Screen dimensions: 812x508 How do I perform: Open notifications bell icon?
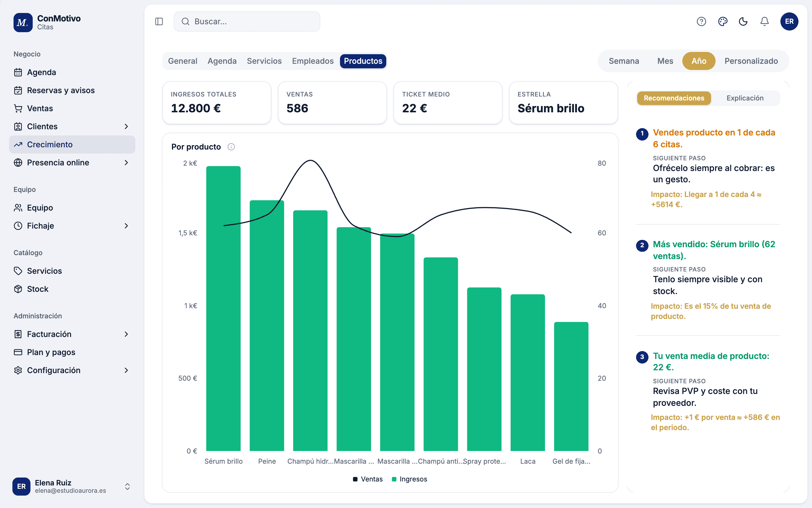pyautogui.click(x=764, y=21)
